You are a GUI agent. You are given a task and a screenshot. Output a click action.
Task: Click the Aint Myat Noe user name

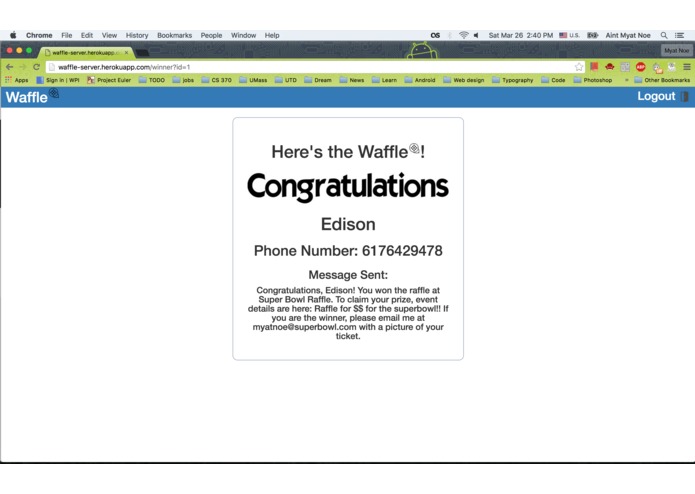coord(628,35)
